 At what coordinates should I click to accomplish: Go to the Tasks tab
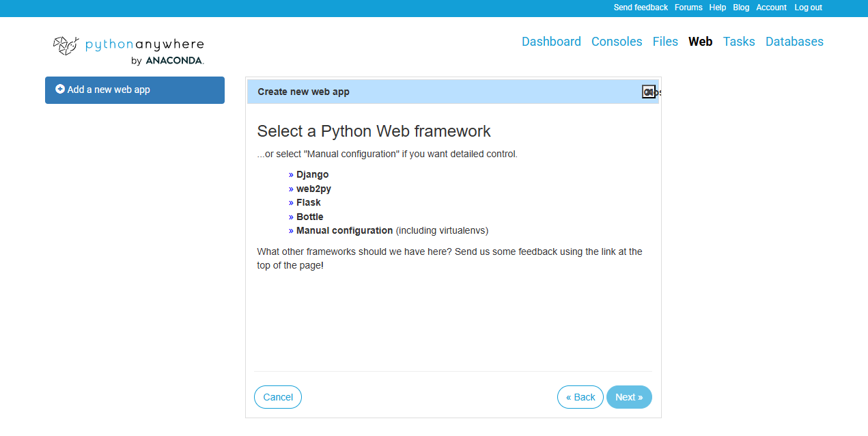[739, 42]
